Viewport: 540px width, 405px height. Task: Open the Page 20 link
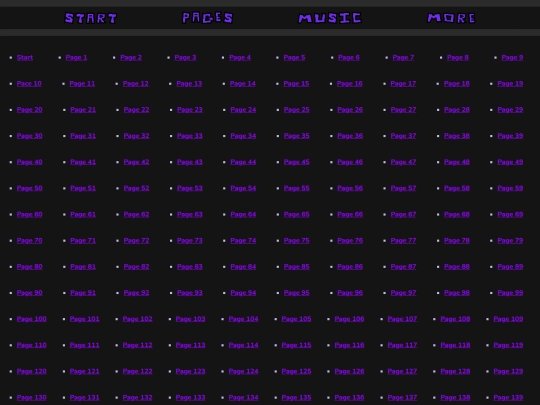(x=30, y=110)
